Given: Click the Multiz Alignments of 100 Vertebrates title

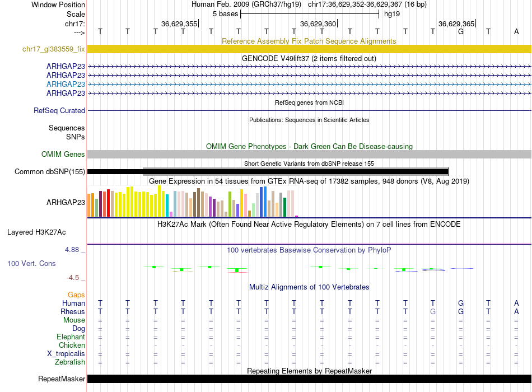Looking at the screenshot, I should pos(309,287).
